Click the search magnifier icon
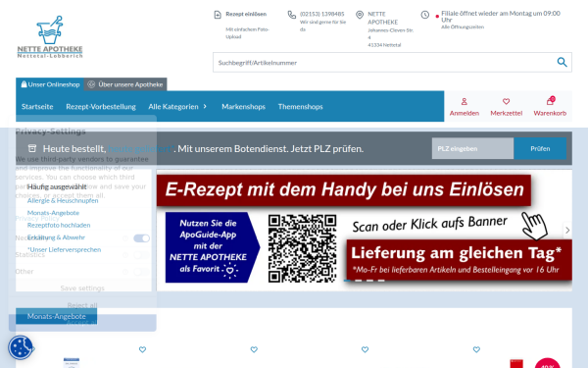The width and height of the screenshot is (588, 368). point(562,62)
